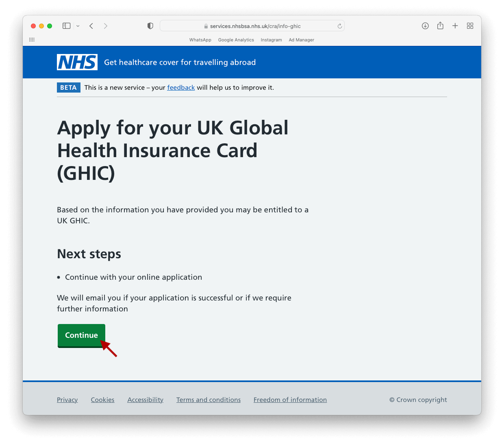Open the Privacy footer link
This screenshot has width=504, height=445.
click(67, 400)
